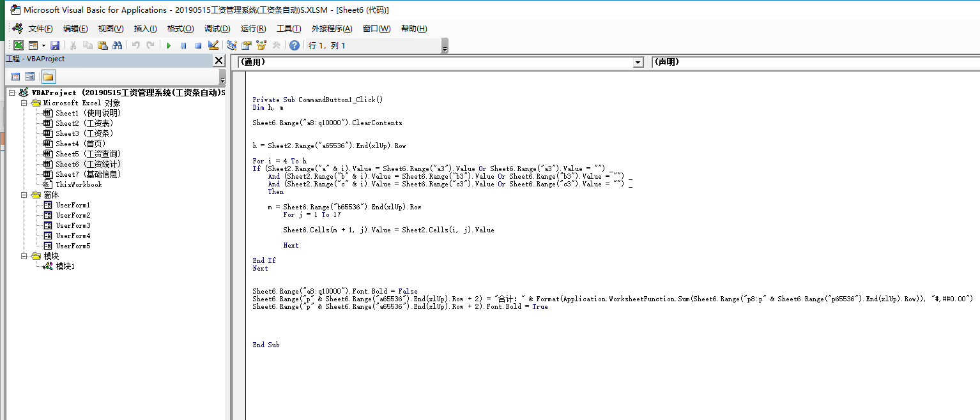Screen dimensions: 980x420
Task: Open the Insert object dropdown arrow
Action: tap(43, 45)
